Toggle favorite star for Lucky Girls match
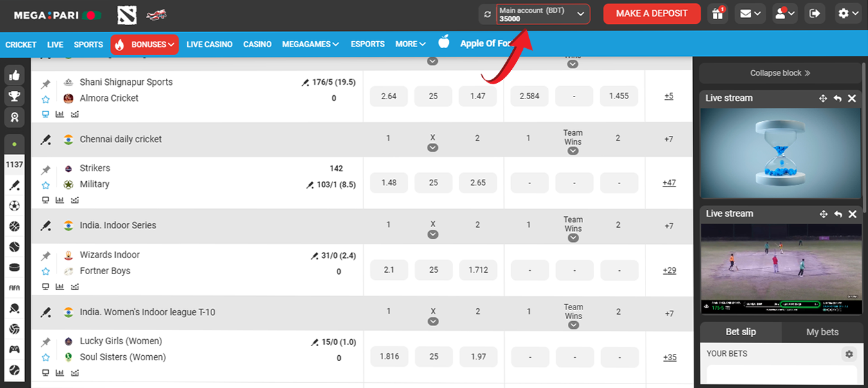Viewport: 868px width, 388px height. [x=46, y=358]
